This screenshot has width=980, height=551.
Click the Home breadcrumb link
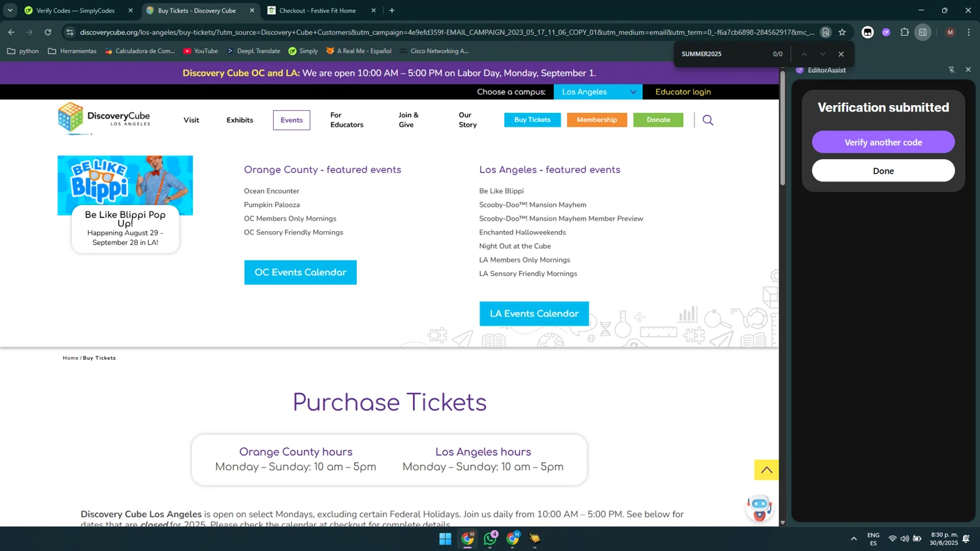click(71, 358)
